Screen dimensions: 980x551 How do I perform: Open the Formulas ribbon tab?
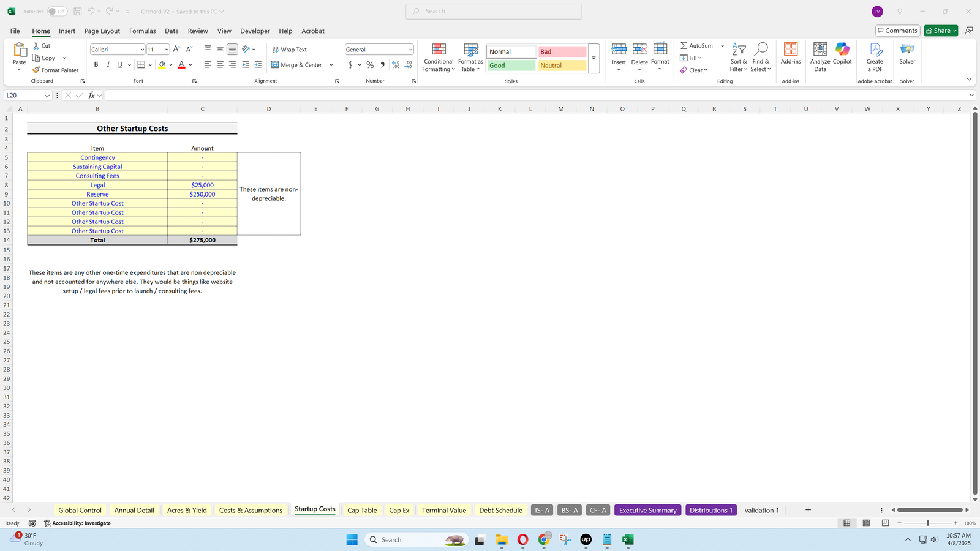pyautogui.click(x=142, y=31)
